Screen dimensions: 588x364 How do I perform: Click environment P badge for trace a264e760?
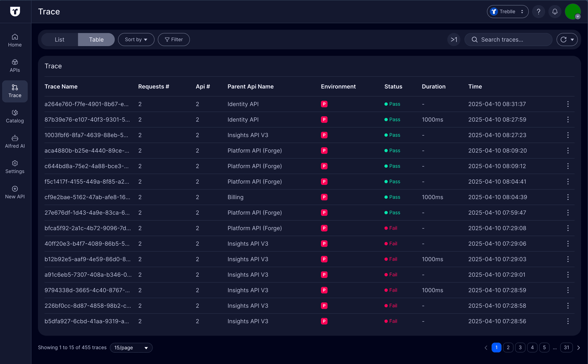click(324, 104)
